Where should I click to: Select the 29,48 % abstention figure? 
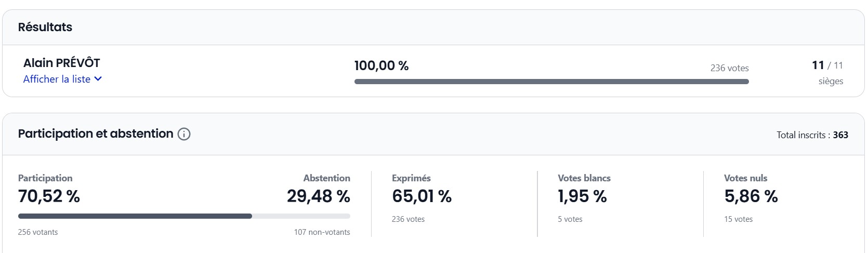tap(318, 196)
